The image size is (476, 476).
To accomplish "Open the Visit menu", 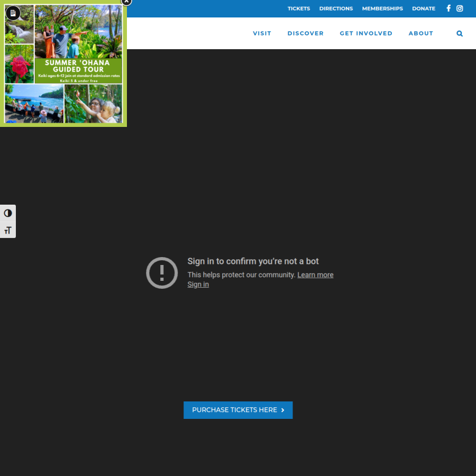I will [x=262, y=33].
